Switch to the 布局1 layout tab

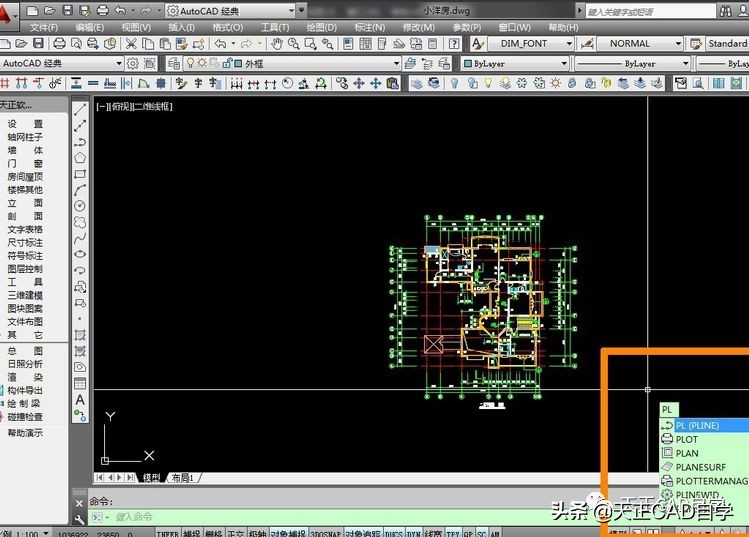183,477
